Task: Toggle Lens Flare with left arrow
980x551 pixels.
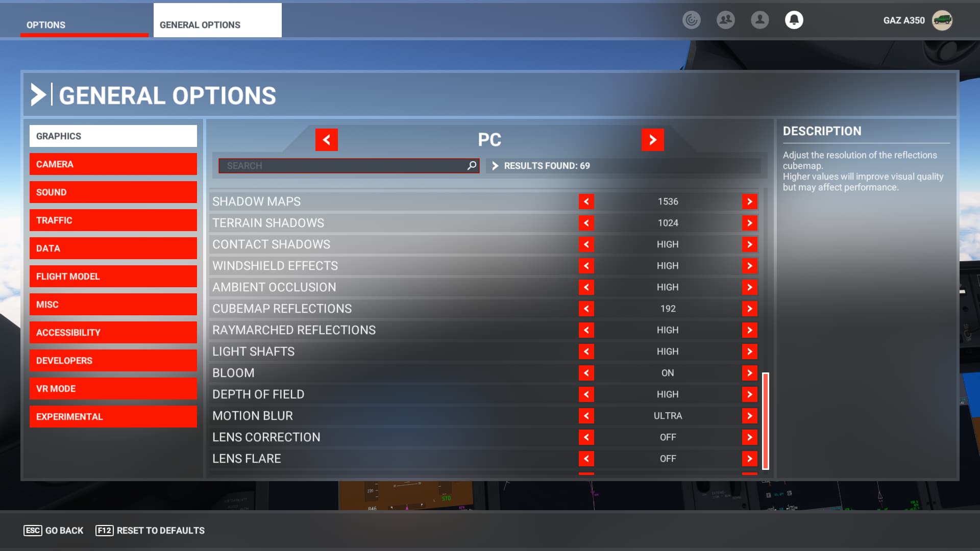Action: pyautogui.click(x=586, y=459)
